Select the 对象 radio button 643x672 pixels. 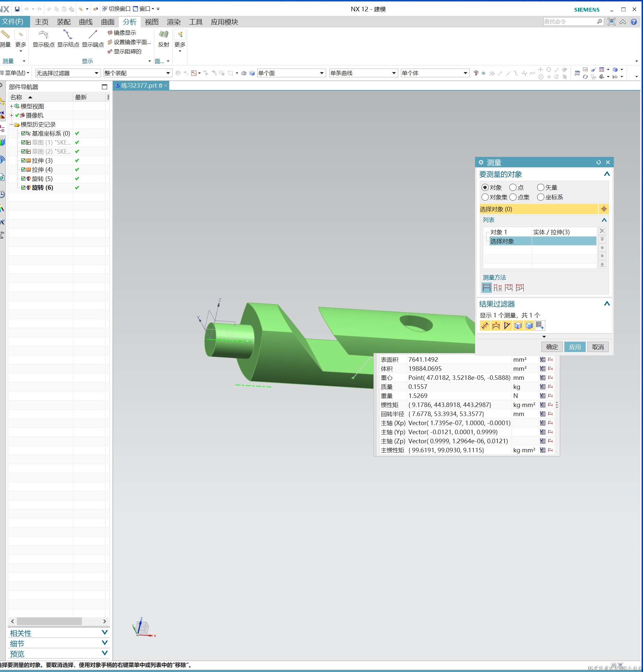click(485, 187)
